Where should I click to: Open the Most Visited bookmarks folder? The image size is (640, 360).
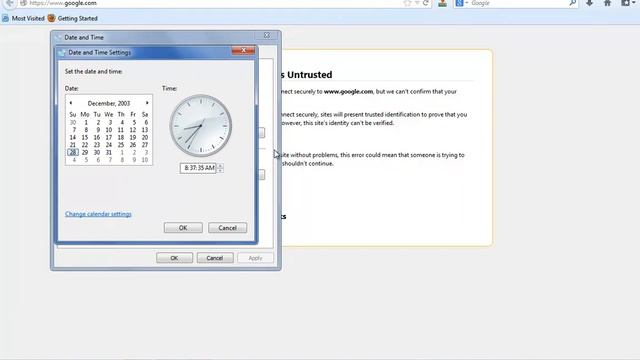click(23, 18)
